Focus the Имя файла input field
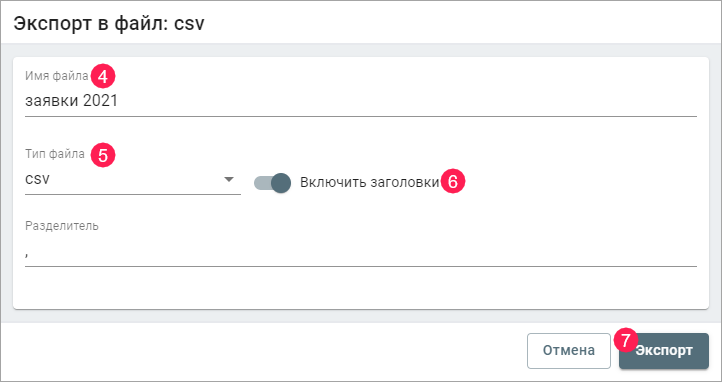The image size is (722, 382). tap(361, 102)
